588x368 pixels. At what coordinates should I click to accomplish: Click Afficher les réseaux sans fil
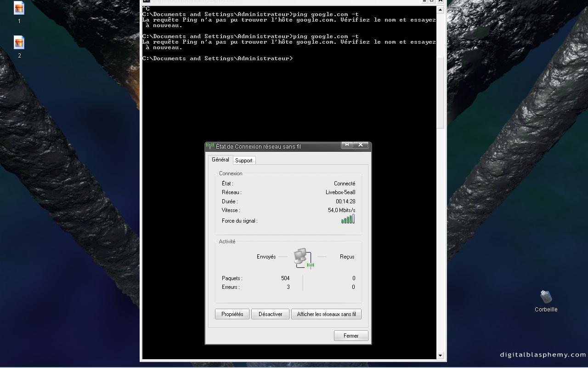click(x=326, y=314)
